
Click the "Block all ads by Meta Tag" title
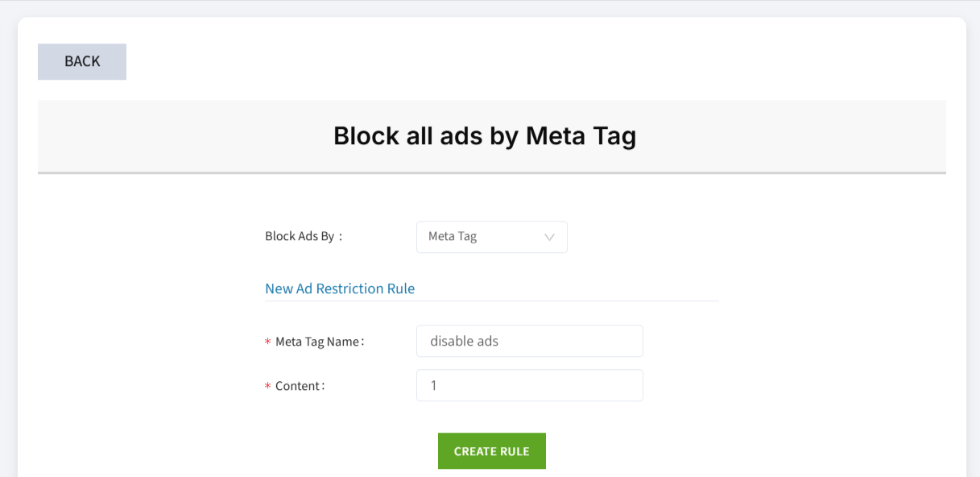(x=485, y=136)
